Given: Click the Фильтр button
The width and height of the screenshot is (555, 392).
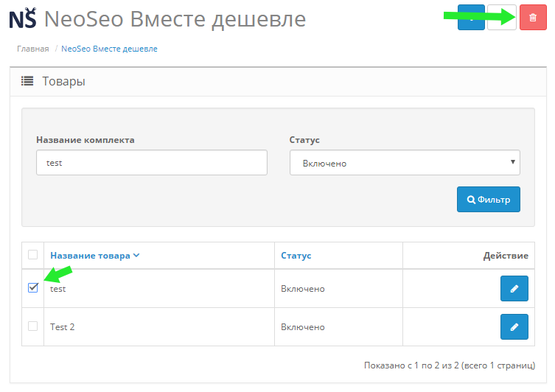Looking at the screenshot, I should click(x=489, y=199).
